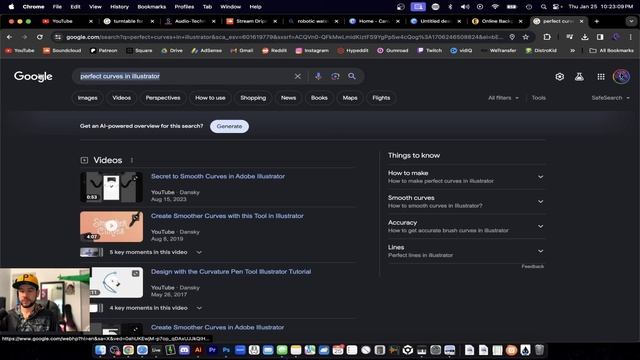This screenshot has height=360, width=640.
Task: Click the Feedback link
Action: [533, 267]
